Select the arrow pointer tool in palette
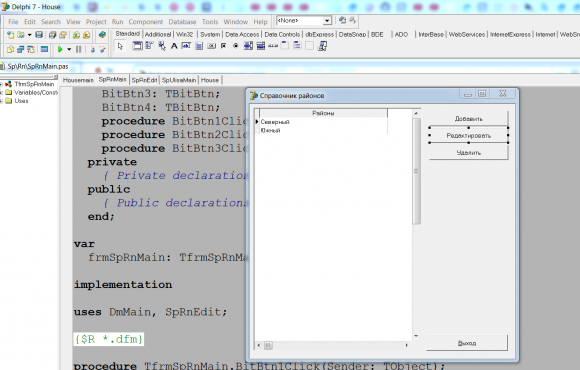Screen dimensions: 580x370 [120, 46]
